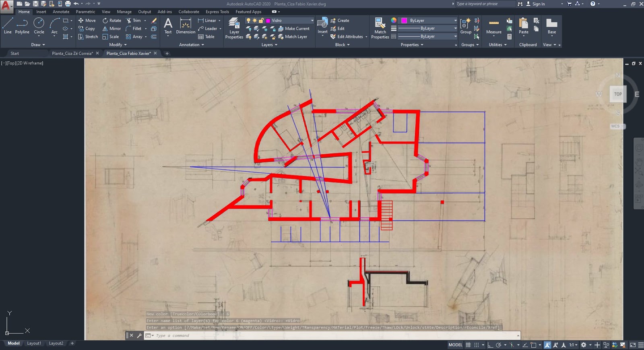
Task: Open the Text annotation tool
Action: pos(168,27)
